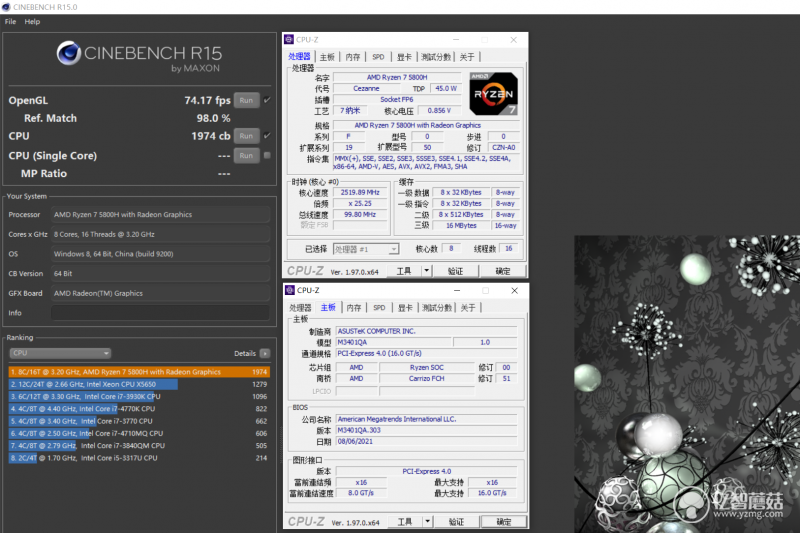Switch to the SPD tab in the upper CPU-Z window
Image resolution: width=800 pixels, height=533 pixels.
[378, 57]
